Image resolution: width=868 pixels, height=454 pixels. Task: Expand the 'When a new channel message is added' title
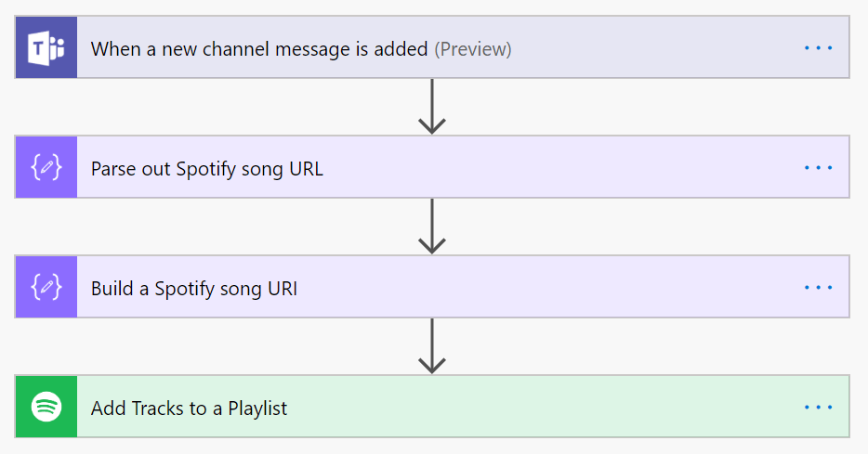(258, 48)
